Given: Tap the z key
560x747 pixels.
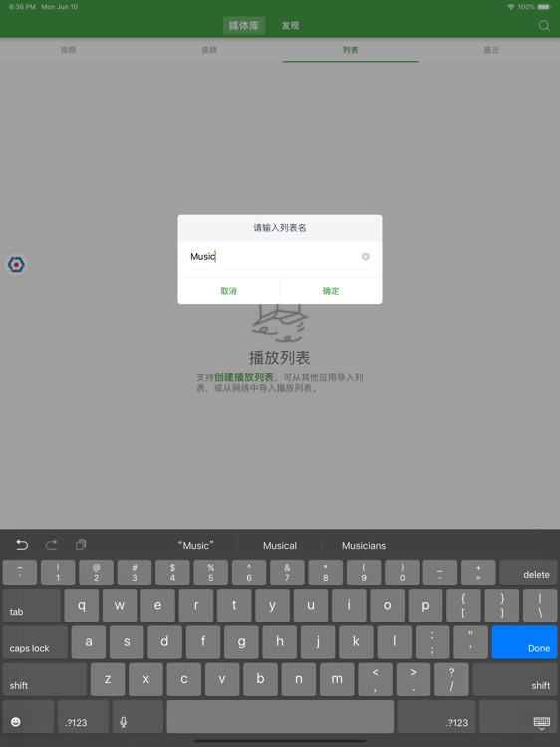Looking at the screenshot, I should 108,679.
